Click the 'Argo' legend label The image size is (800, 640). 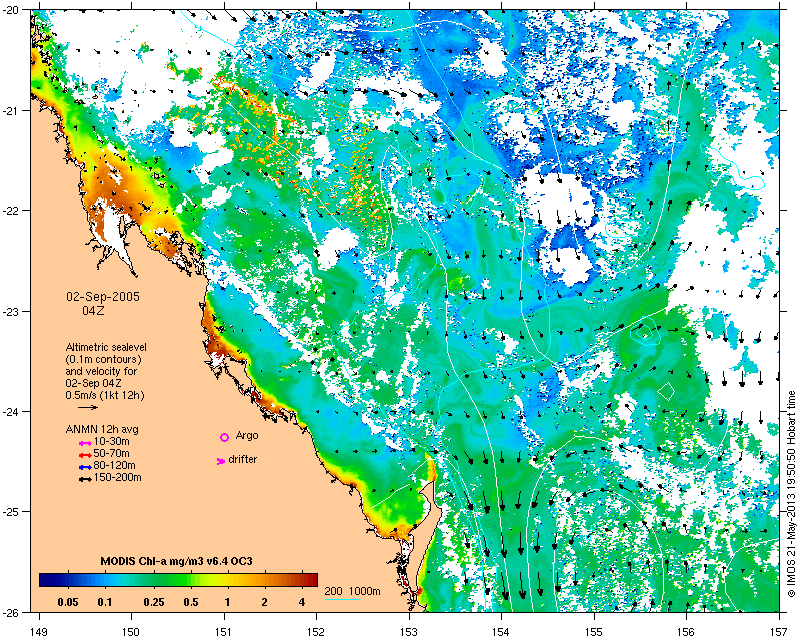[247, 436]
